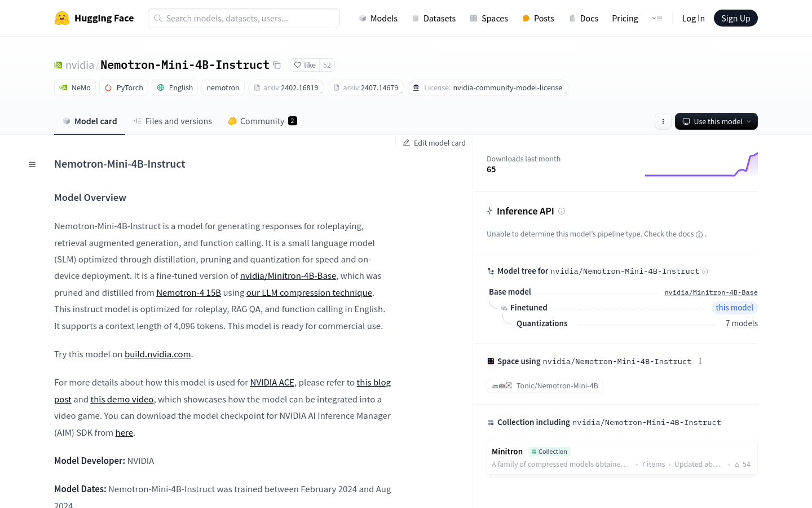Click the docs info icon under Inference API
Viewport: 812px width, 508px height.
[x=699, y=235]
